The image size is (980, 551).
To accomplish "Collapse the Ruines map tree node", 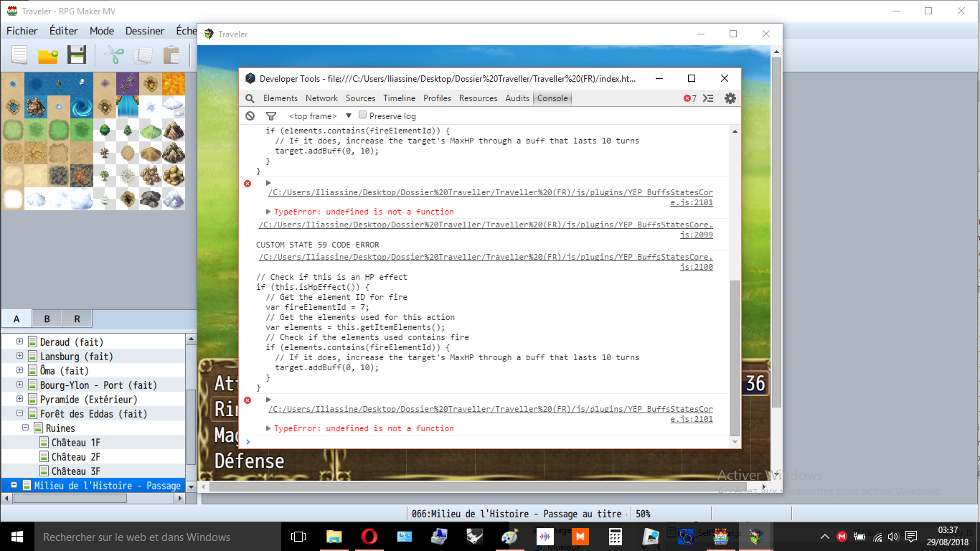I will coord(26,428).
